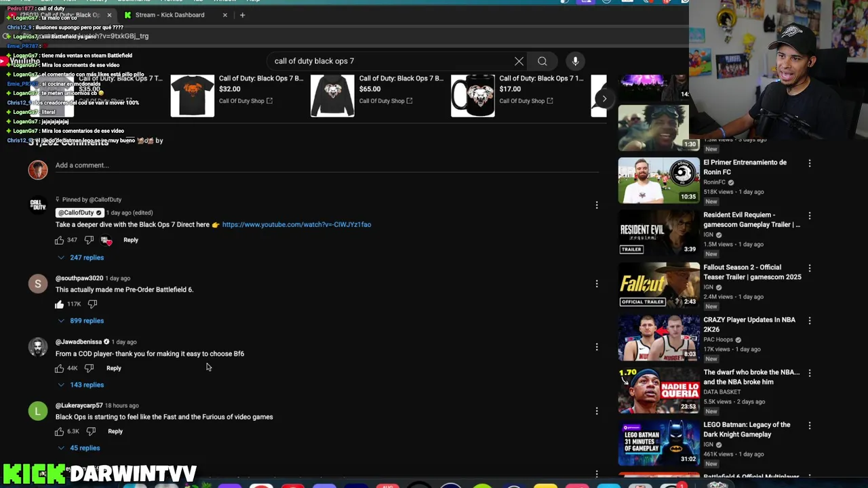Open the black t-shirt merch thumbnail

point(193,96)
